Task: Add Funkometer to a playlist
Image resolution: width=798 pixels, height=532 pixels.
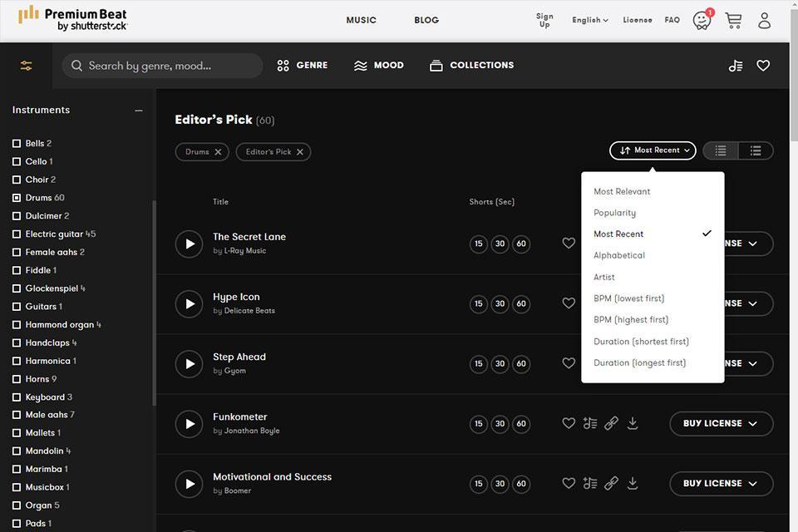Action: (x=590, y=423)
